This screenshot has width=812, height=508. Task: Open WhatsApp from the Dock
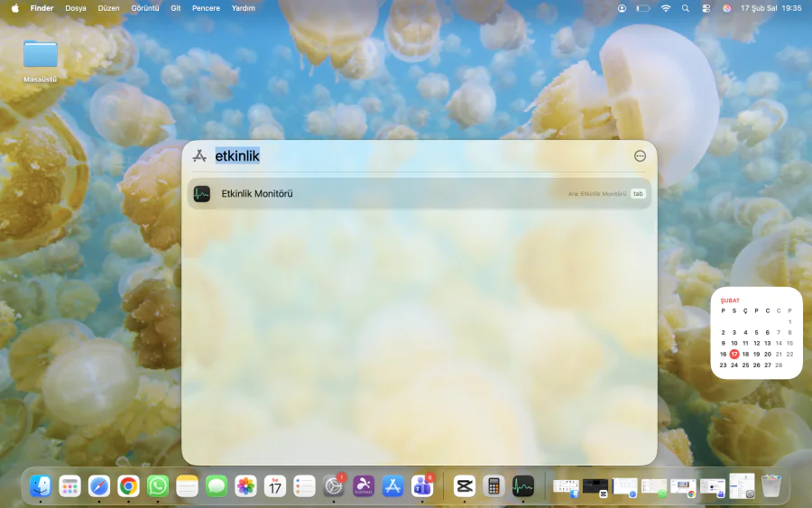pyautogui.click(x=157, y=486)
